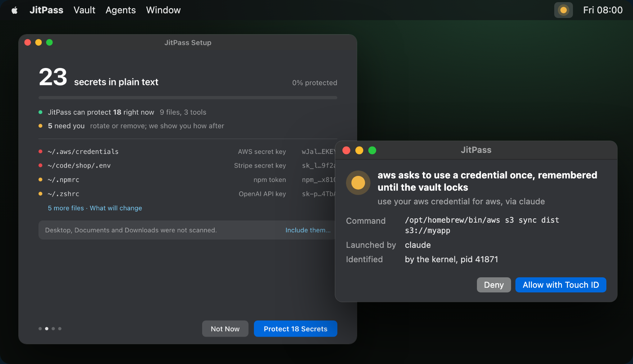Screen dimensions: 633x364
Task: Click Not Now in JitPass Setup
Action: (x=225, y=329)
